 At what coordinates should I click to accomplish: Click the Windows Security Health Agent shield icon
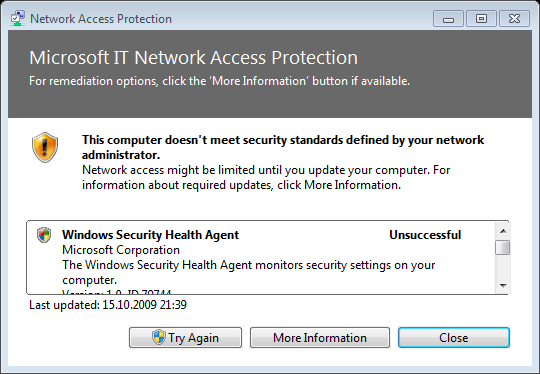(x=44, y=235)
